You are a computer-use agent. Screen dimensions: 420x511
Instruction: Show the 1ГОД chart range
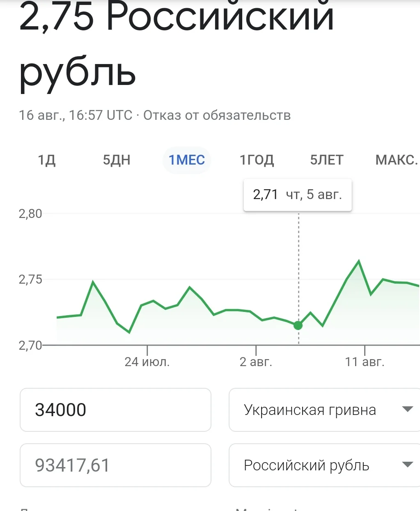coord(257,160)
